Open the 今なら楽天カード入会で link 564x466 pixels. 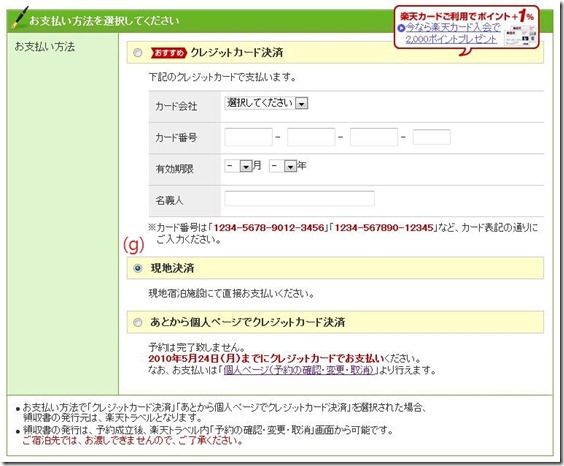(453, 27)
